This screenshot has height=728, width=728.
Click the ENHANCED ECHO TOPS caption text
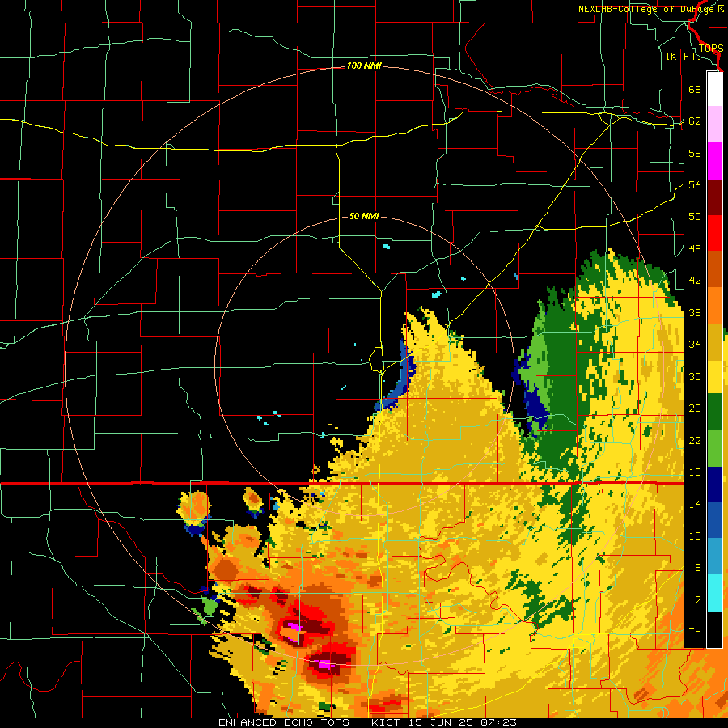pos(284,722)
